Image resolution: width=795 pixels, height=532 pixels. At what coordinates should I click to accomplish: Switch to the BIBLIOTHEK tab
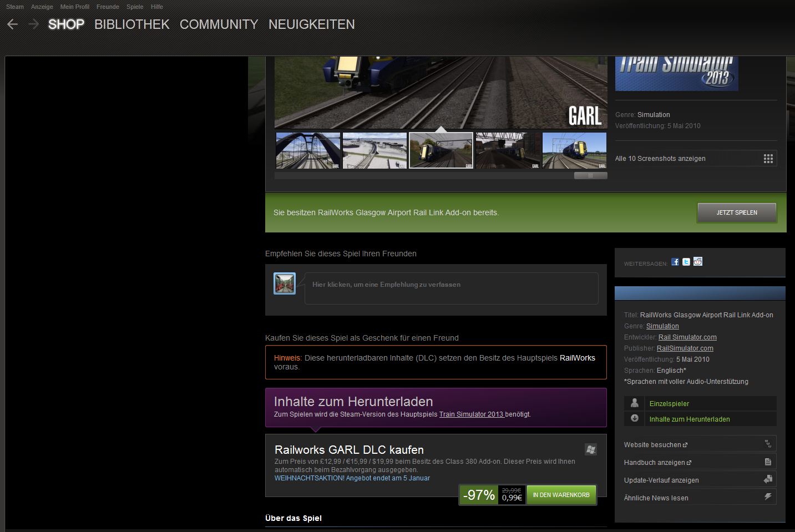tap(132, 24)
